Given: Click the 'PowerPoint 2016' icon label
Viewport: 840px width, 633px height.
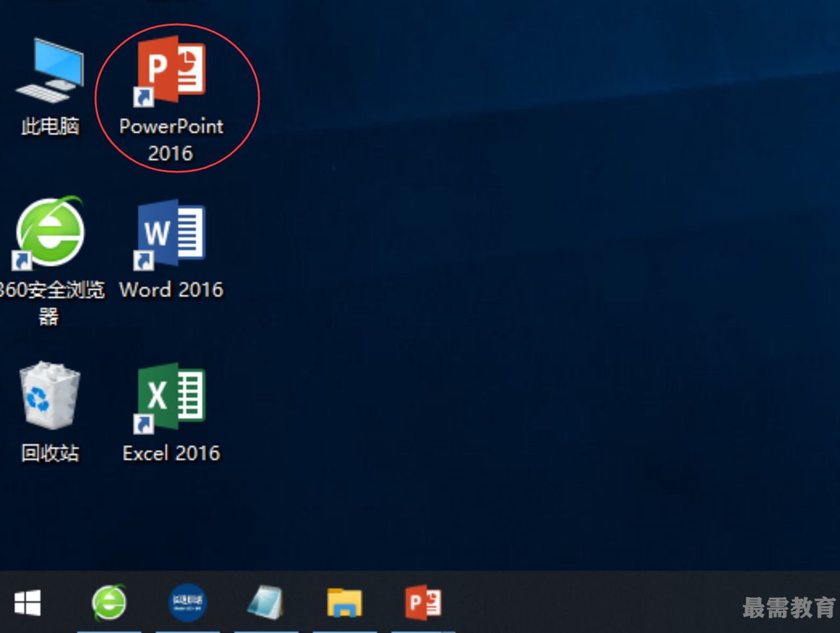Looking at the screenshot, I should (171, 140).
